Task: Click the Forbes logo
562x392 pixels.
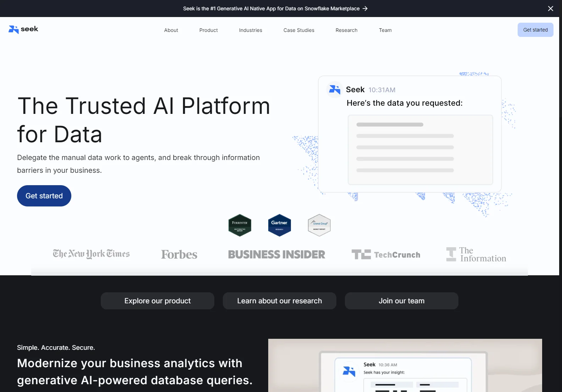Action: (179, 254)
